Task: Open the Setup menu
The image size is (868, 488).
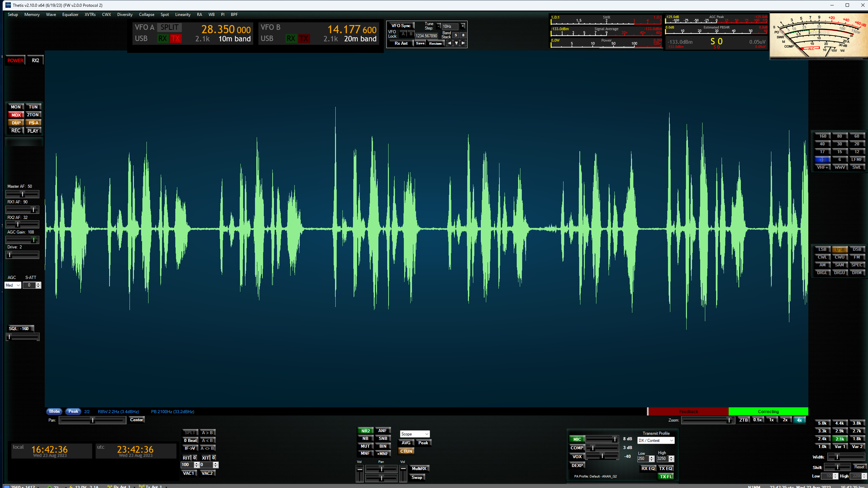Action: pos(13,15)
